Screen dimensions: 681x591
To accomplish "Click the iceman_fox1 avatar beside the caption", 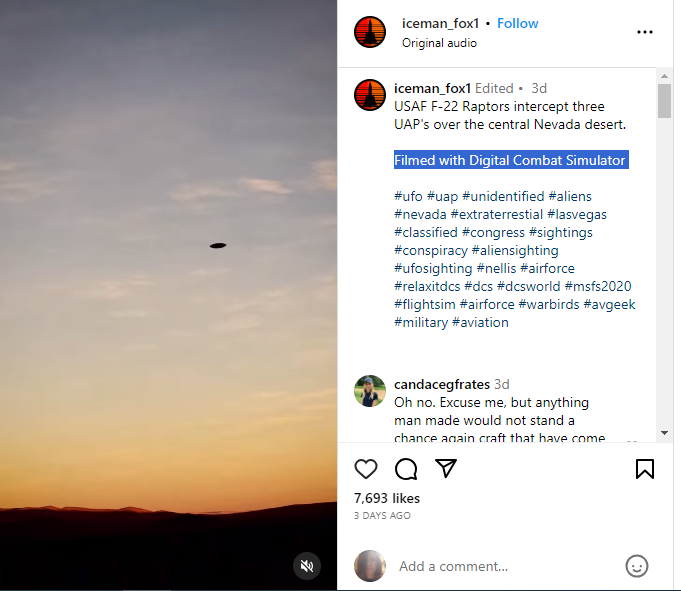I will coord(370,95).
